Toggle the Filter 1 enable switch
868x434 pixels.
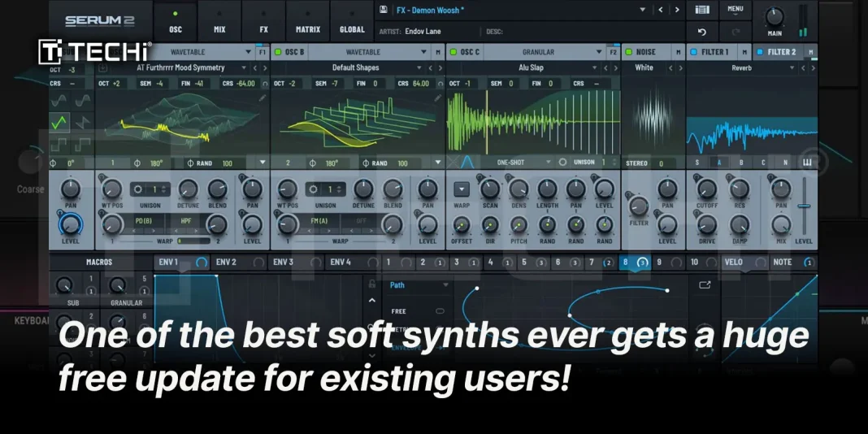[693, 52]
